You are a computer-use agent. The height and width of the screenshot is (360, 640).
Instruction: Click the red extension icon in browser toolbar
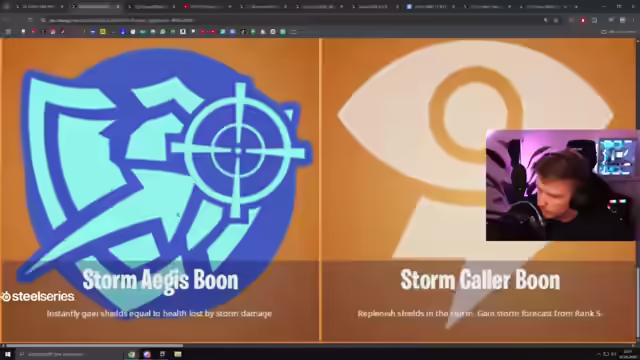(583, 20)
